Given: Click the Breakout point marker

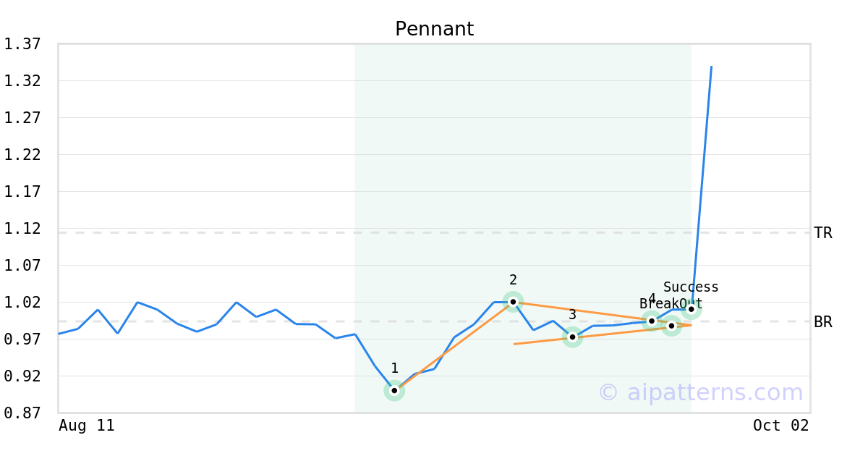Looking at the screenshot, I should coord(671,326).
